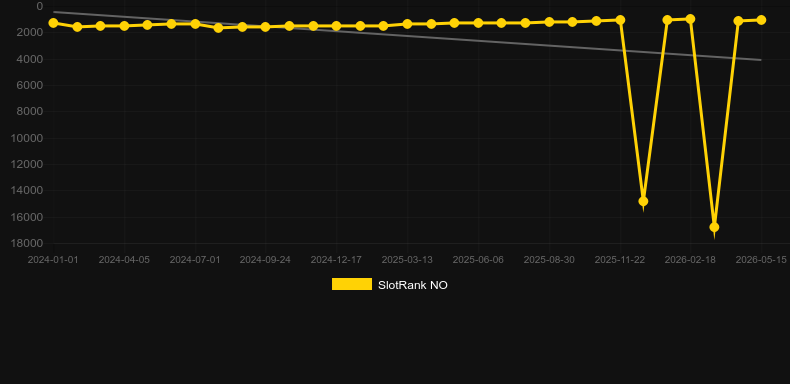Click the x-axis label 2024-12-17

pos(336,260)
